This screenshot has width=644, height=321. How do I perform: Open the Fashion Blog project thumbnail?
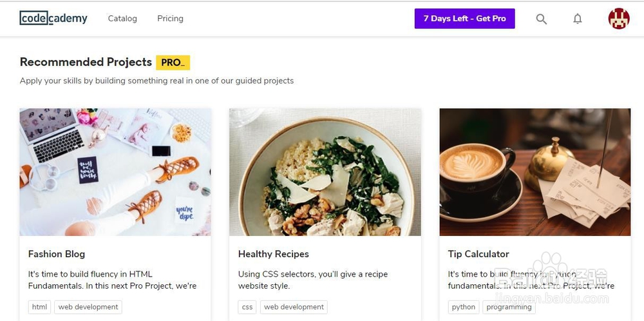click(115, 171)
